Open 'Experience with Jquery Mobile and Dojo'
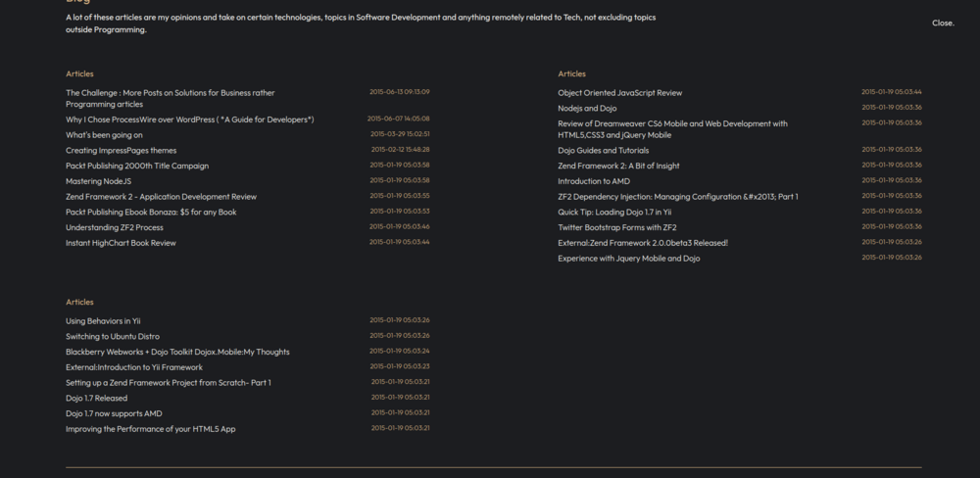 628,259
